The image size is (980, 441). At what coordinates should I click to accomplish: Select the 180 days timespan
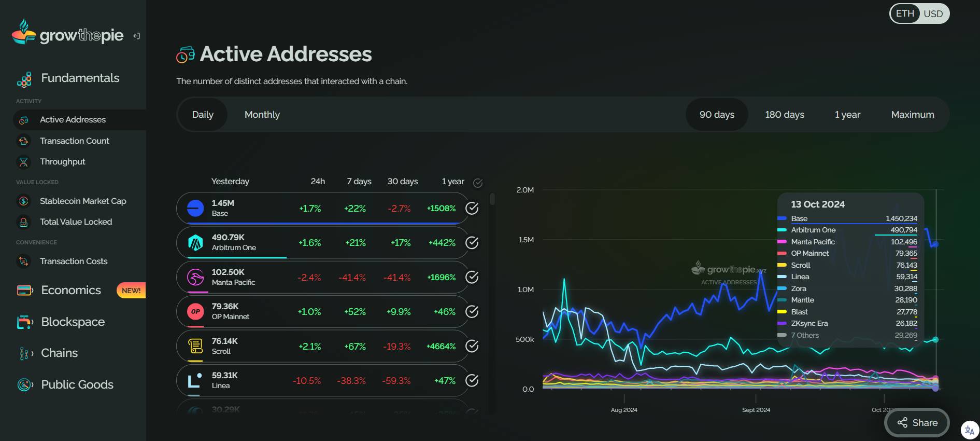[x=784, y=115]
